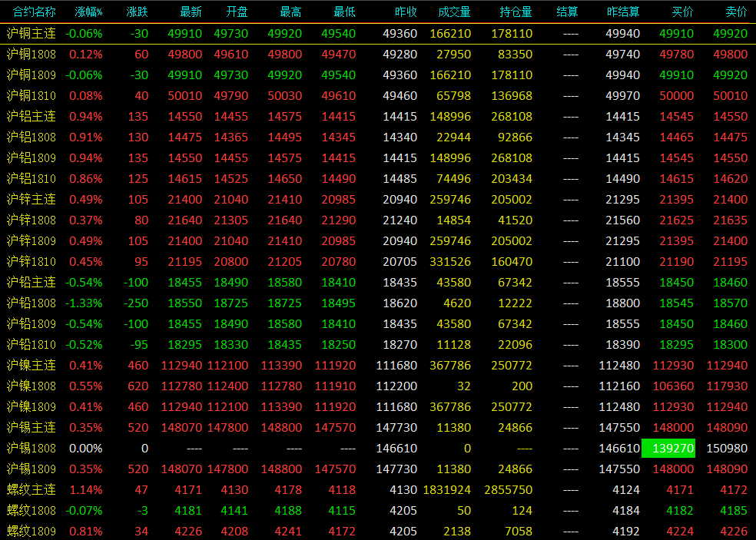Click the 买价 column header
756x540 pixels.
click(x=683, y=12)
